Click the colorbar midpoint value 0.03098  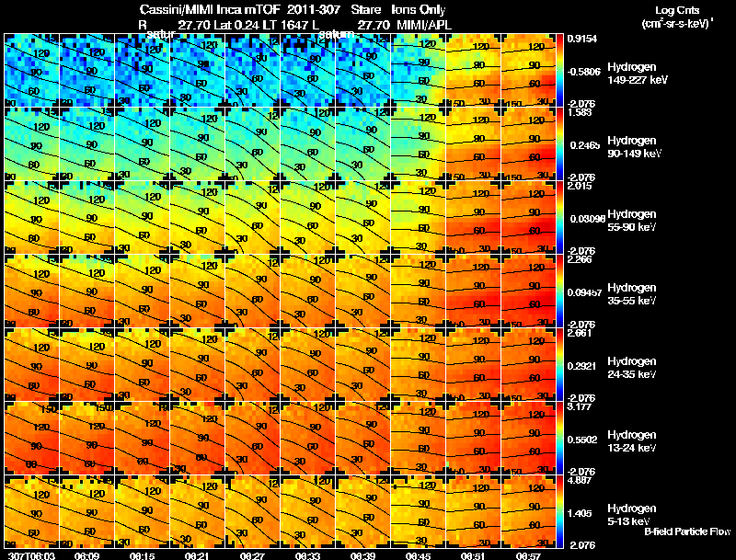pyautogui.click(x=587, y=219)
